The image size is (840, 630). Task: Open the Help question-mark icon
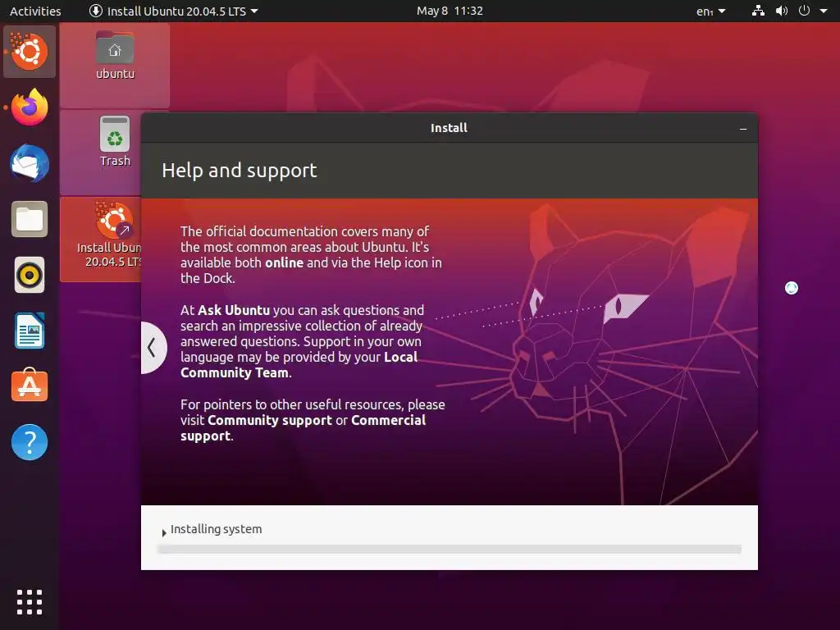point(30,442)
